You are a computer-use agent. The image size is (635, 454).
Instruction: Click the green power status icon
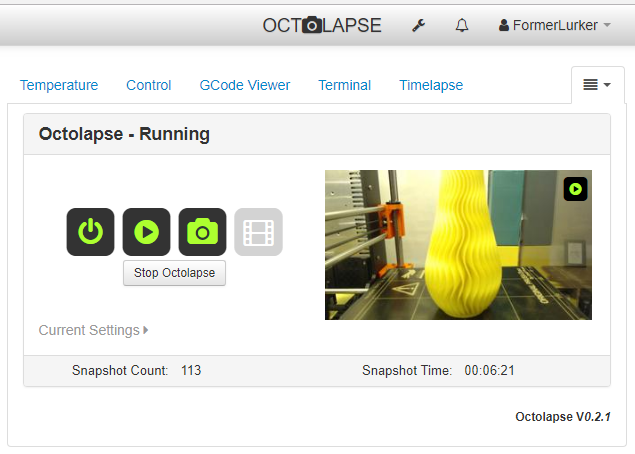click(90, 232)
